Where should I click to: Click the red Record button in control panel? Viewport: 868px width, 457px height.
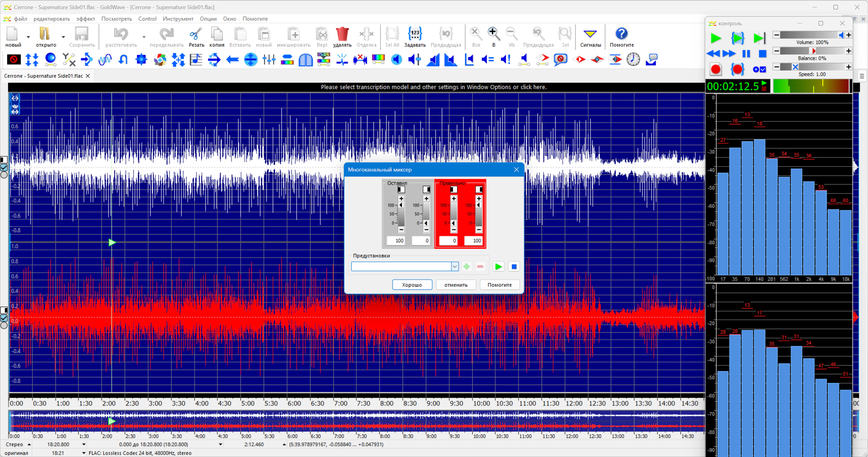pyautogui.click(x=716, y=70)
